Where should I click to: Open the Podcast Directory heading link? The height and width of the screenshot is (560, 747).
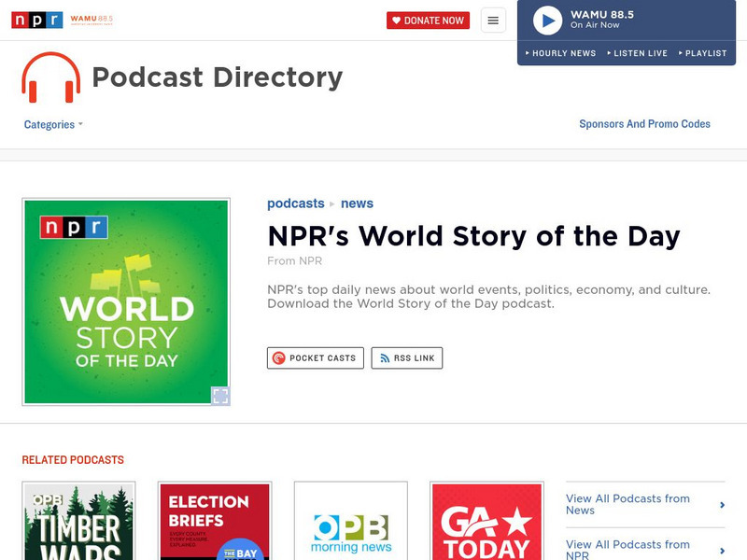point(218,77)
